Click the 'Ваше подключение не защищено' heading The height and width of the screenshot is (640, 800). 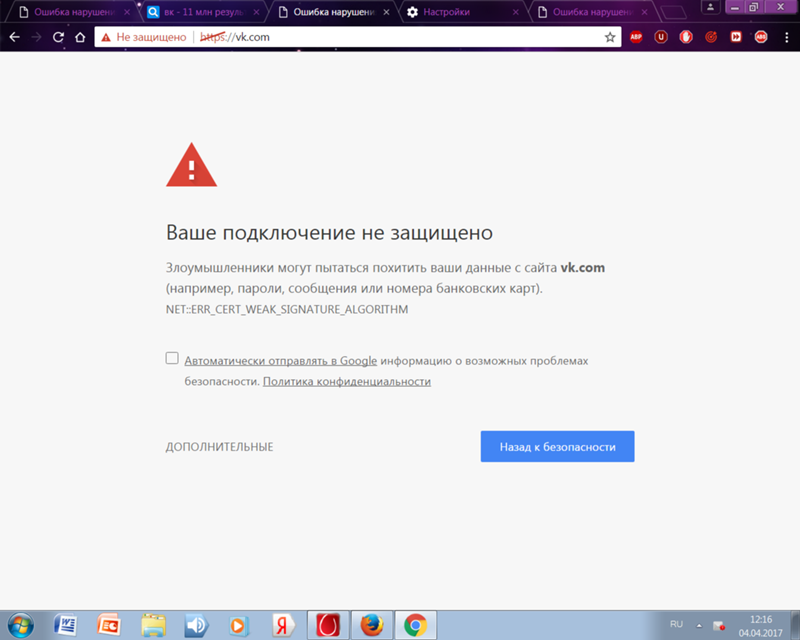tap(330, 233)
